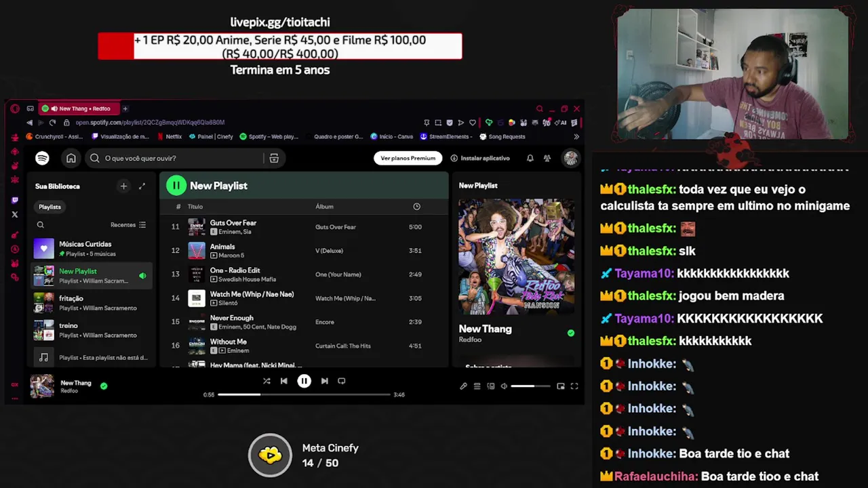868x488 pixels.
Task: Click the Spotify logo icon
Action: coord(42,158)
